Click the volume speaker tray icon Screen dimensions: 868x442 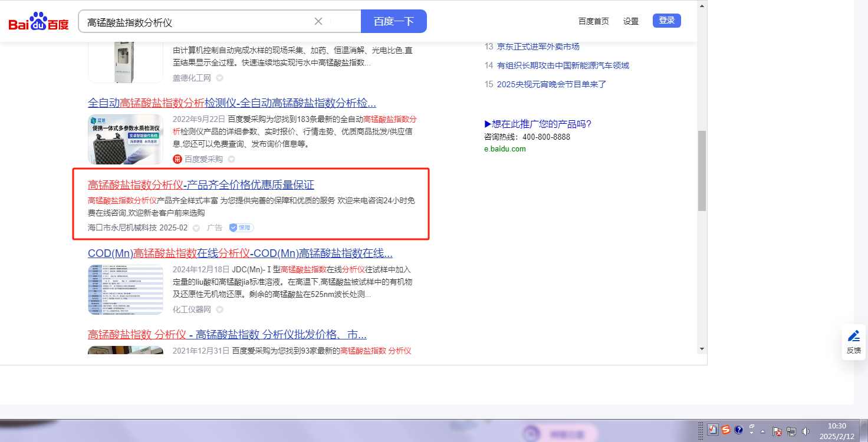click(806, 431)
